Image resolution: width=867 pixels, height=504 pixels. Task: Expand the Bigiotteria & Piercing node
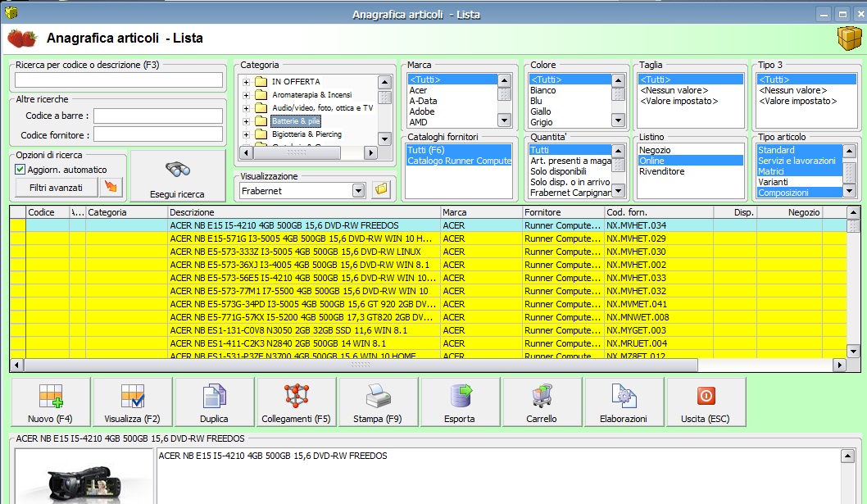246,134
